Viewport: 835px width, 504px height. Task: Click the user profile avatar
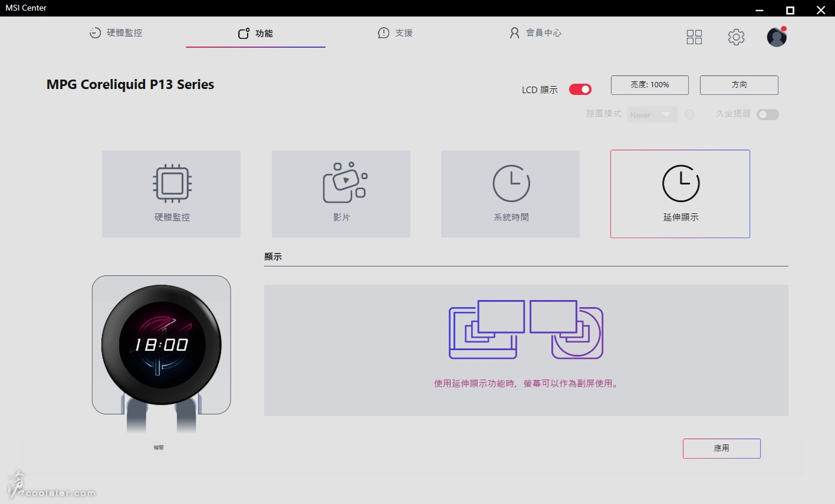(777, 37)
